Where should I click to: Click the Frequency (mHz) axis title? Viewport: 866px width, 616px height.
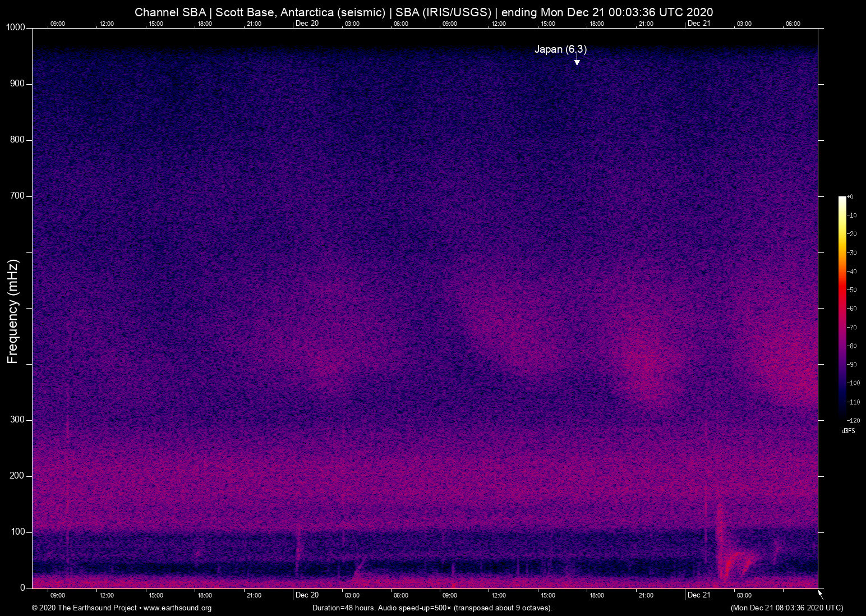13,311
